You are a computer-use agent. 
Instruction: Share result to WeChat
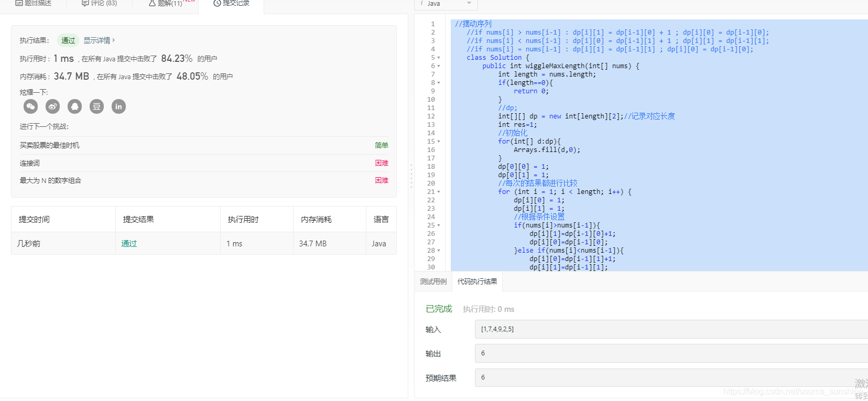pyautogui.click(x=31, y=106)
